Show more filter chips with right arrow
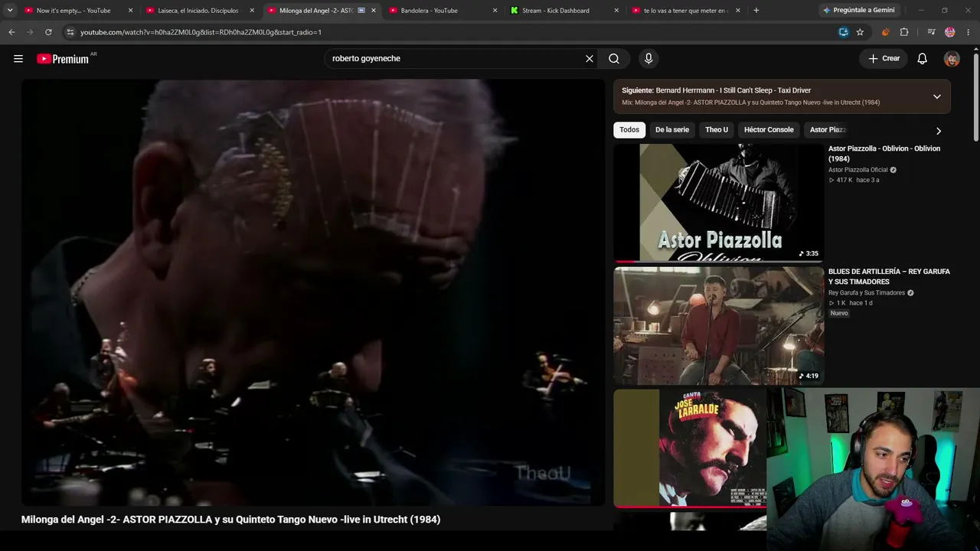The width and height of the screenshot is (980, 551). coord(939,131)
